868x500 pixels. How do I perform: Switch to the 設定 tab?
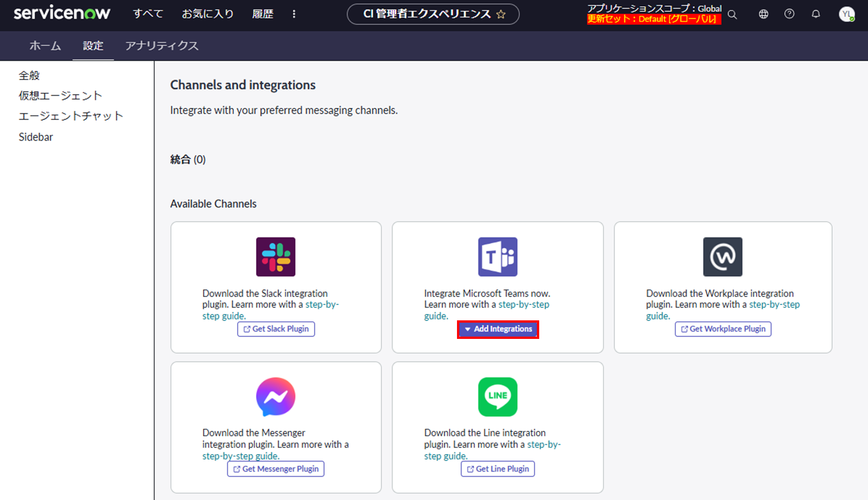point(93,45)
